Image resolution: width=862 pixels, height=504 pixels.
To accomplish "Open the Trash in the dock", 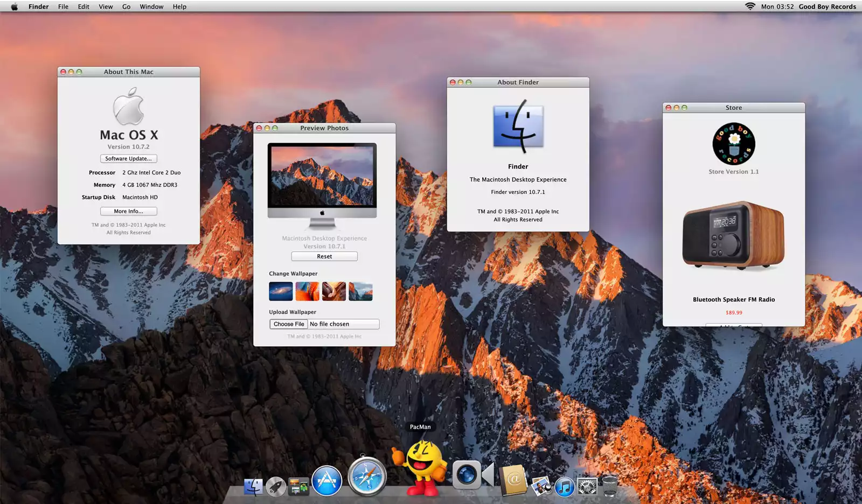I will point(610,486).
